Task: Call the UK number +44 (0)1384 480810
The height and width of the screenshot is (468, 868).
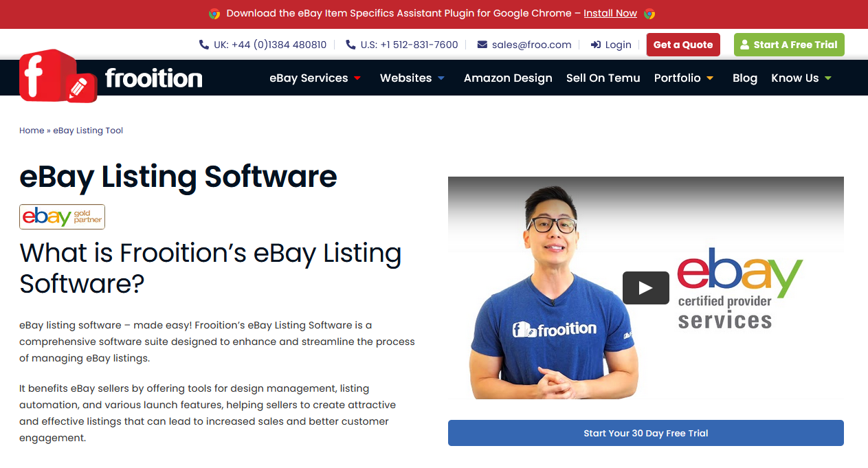Action: 270,45
